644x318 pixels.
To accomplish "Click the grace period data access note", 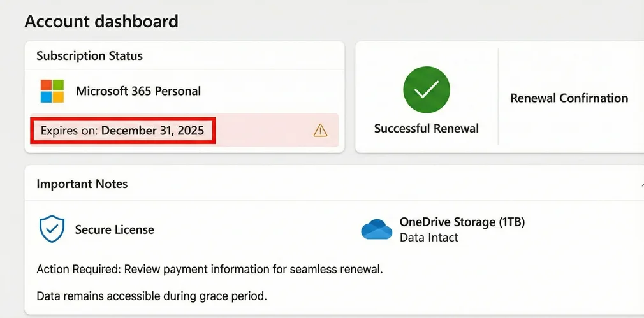I will click(x=152, y=296).
